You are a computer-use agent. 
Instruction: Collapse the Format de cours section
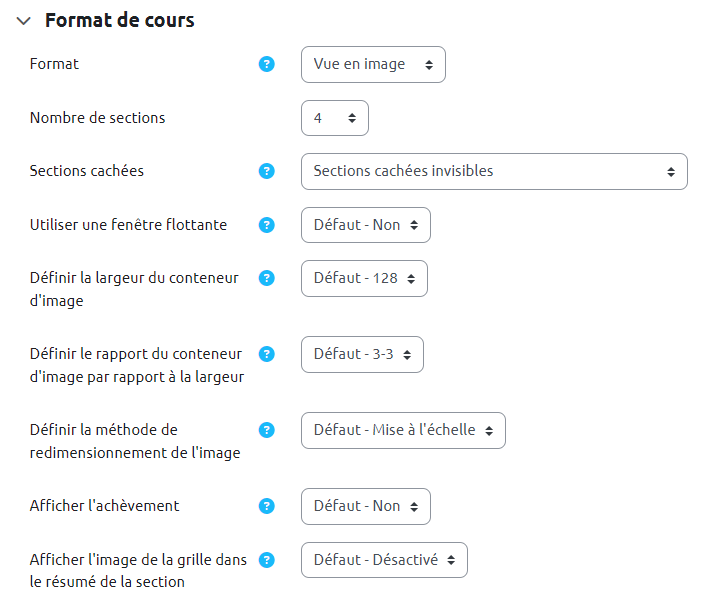(x=24, y=21)
